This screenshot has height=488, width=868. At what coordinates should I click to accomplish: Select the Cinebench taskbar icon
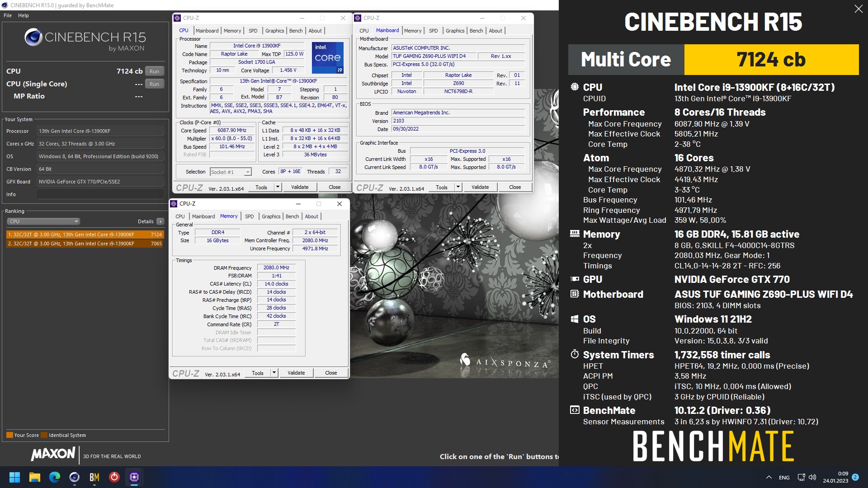point(75,477)
